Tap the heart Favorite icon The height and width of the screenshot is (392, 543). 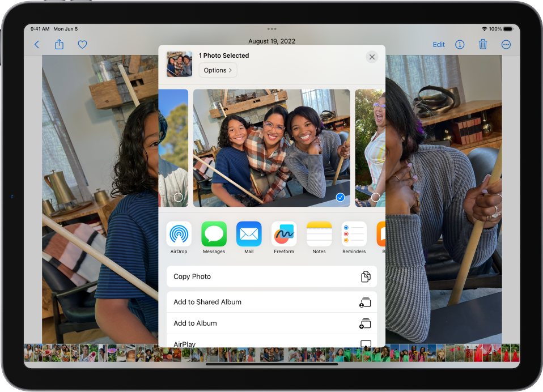[82, 45]
